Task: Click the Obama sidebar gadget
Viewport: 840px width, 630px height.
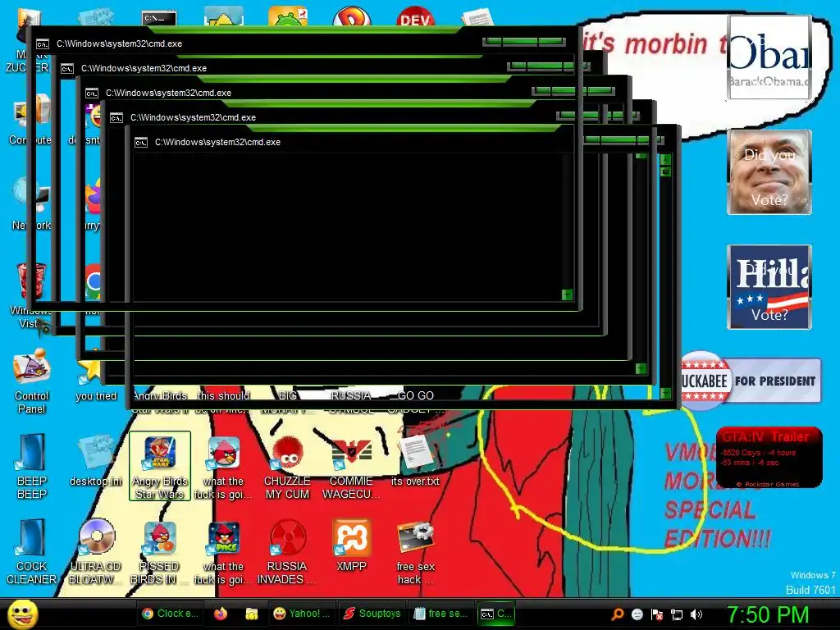Action: (x=769, y=57)
